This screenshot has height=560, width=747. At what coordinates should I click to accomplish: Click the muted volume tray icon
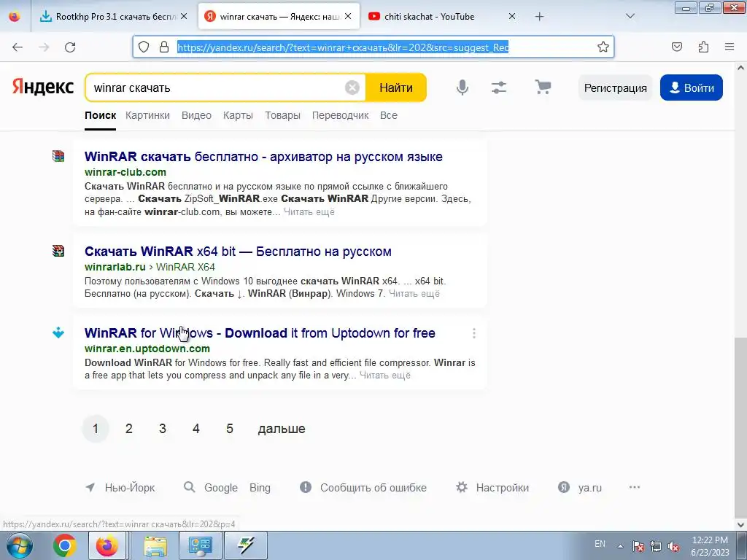[673, 546]
